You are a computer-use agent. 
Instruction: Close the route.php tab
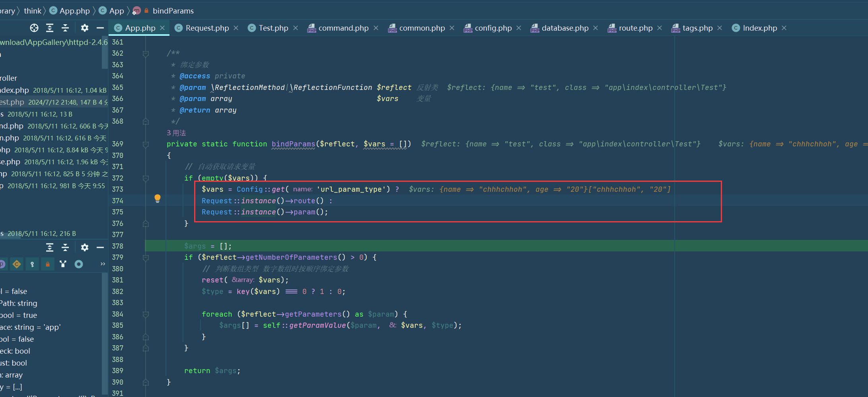coord(660,28)
